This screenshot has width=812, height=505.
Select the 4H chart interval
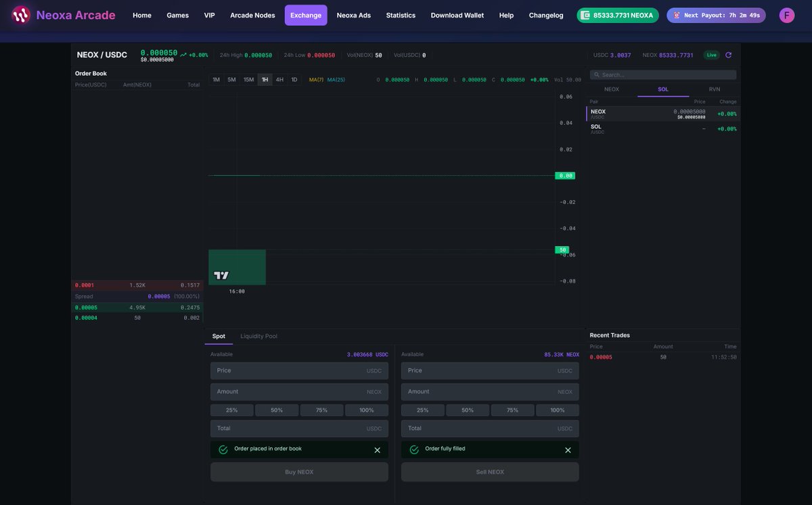pyautogui.click(x=279, y=80)
